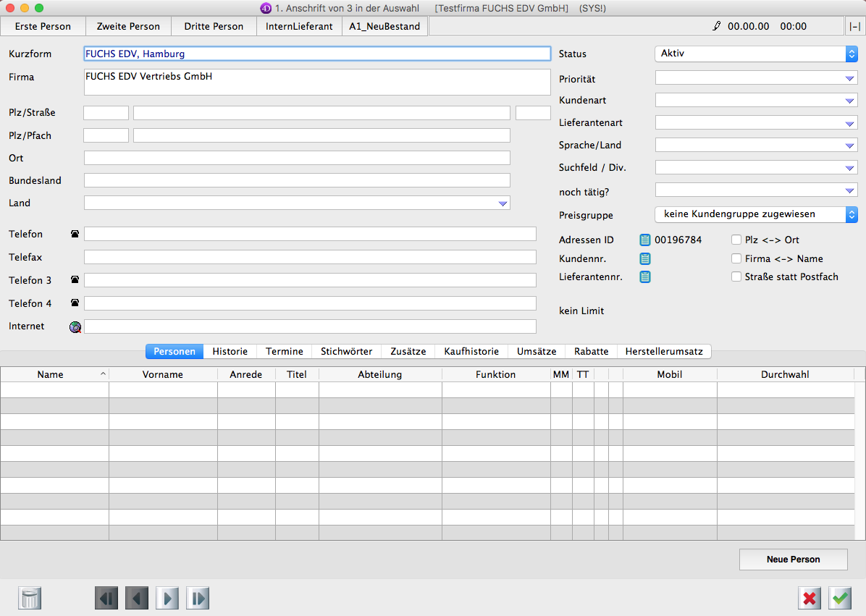Confirm with the green checkmark icon

(x=840, y=598)
